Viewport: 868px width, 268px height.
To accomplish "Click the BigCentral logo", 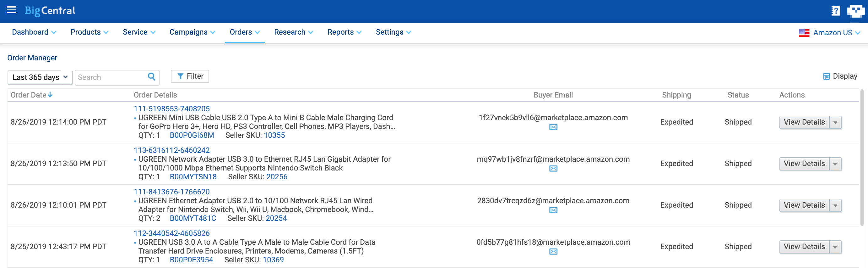I will click(x=50, y=11).
